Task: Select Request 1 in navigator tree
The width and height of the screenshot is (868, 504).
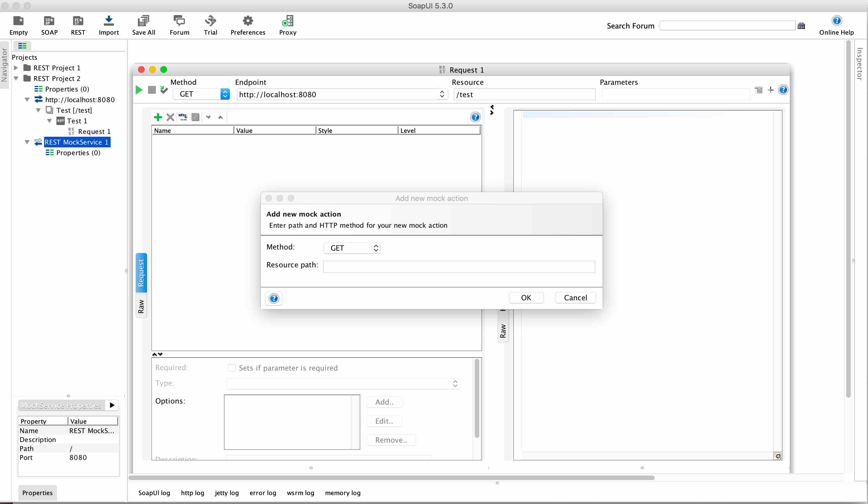Action: pos(94,131)
